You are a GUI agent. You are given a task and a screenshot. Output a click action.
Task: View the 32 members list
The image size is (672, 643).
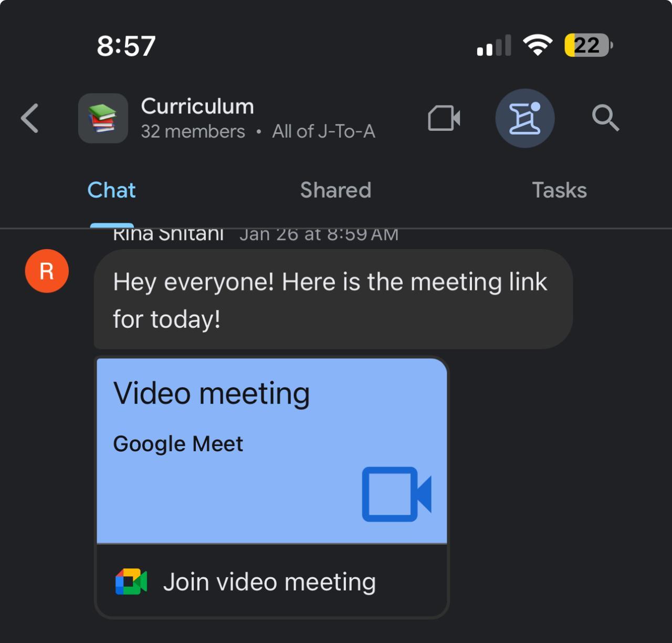193,131
